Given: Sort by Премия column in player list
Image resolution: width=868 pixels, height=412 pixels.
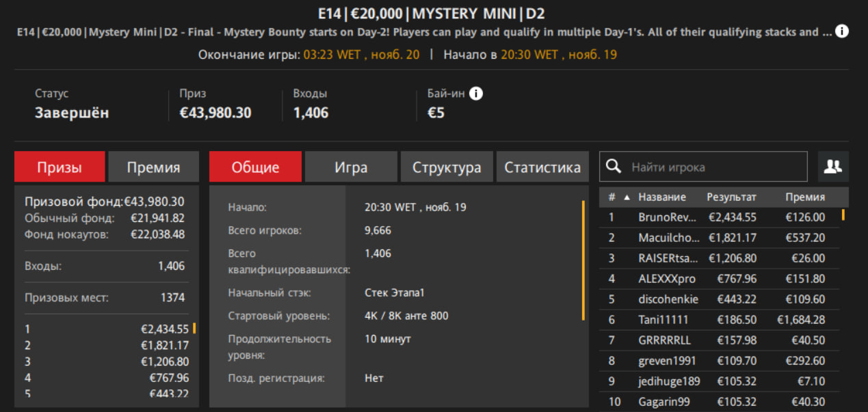Looking at the screenshot, I should click(804, 197).
